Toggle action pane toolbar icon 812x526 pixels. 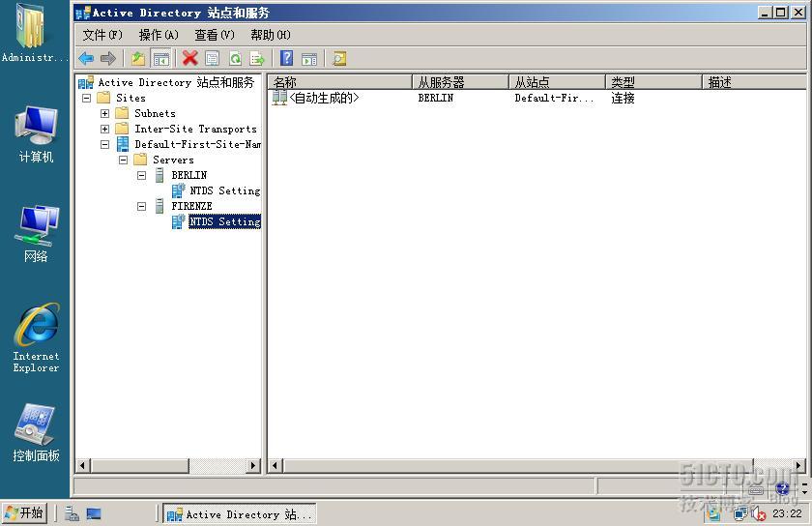pyautogui.click(x=309, y=59)
